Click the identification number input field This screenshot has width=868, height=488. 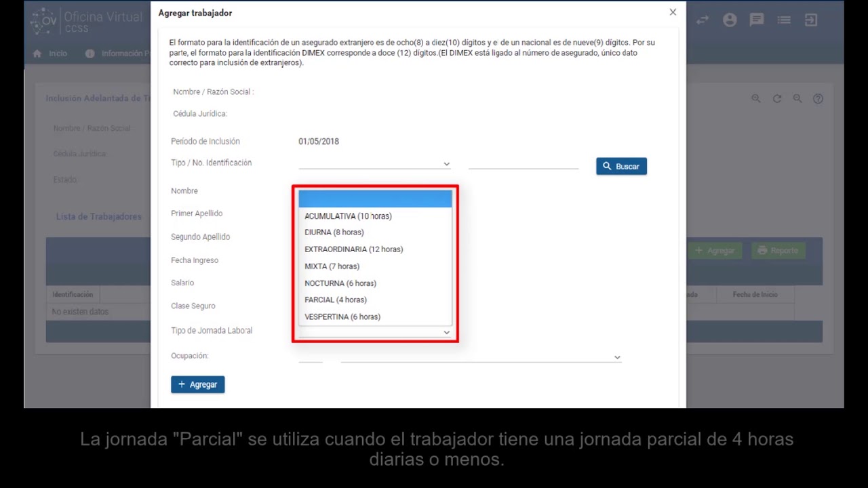coord(524,163)
